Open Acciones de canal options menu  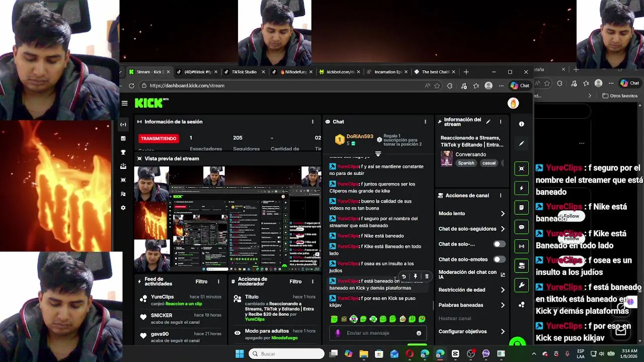(x=501, y=196)
